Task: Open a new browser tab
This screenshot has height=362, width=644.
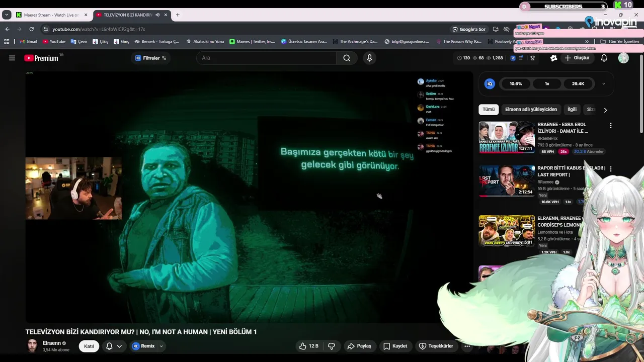Action: click(x=178, y=15)
